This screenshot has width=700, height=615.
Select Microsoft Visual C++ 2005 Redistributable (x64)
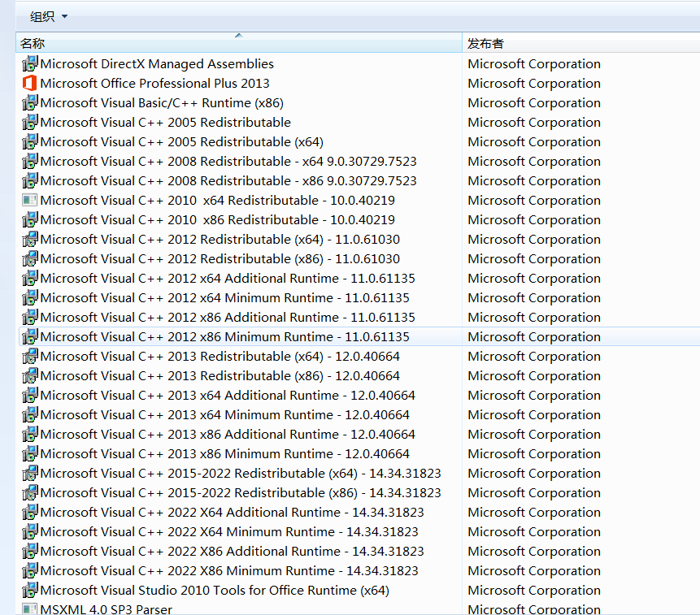pos(181,141)
